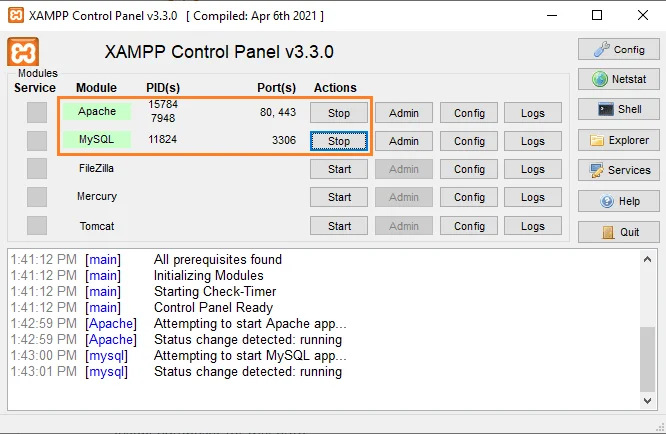Click log line 'Attempting to start MySQL app...'

click(250, 355)
